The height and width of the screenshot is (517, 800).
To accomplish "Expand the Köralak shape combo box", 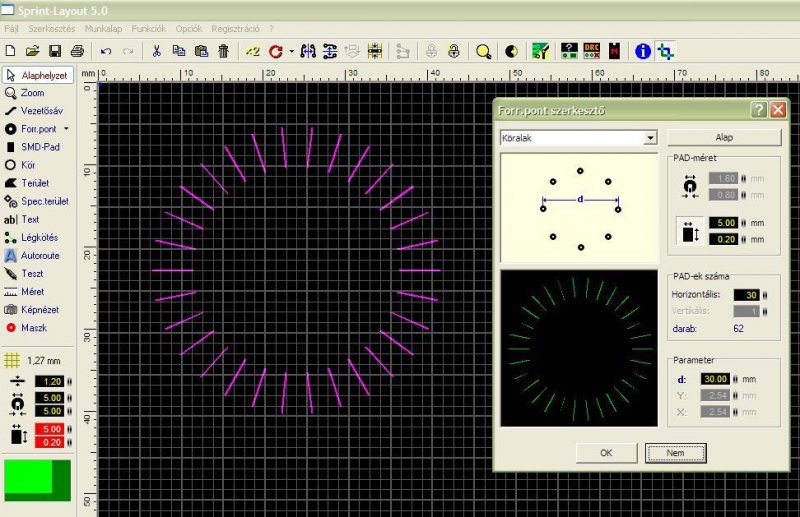I will coord(650,138).
